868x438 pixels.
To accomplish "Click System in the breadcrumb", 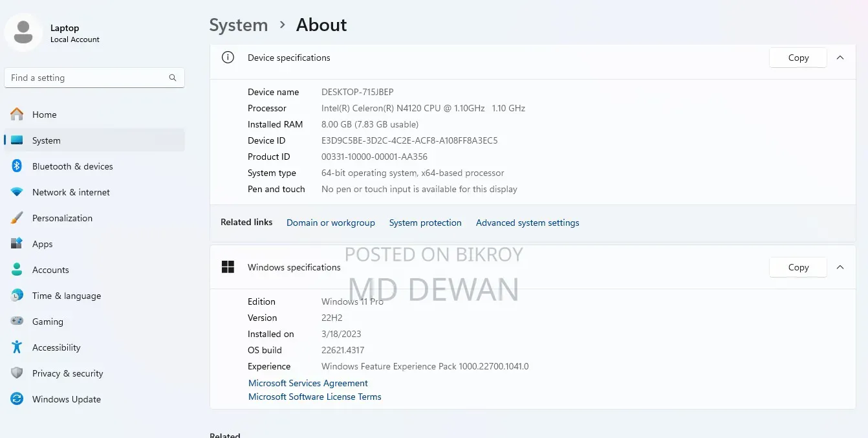I will 239,25.
